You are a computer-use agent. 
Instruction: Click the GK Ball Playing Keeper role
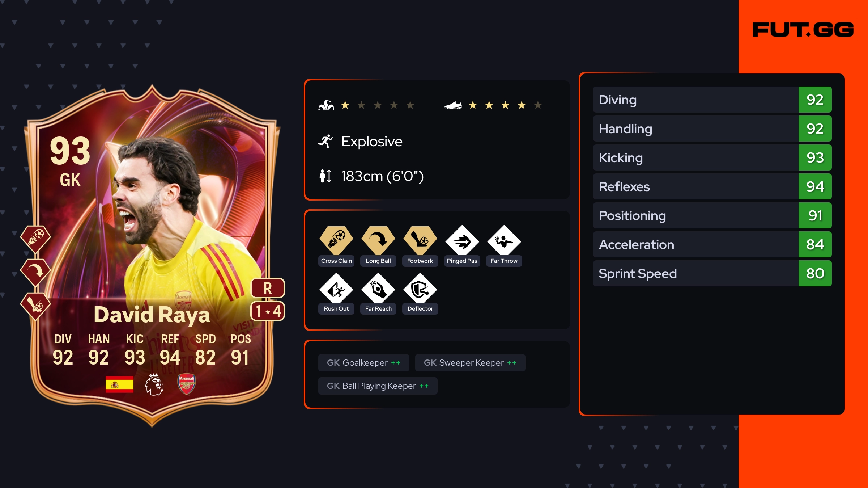378,386
